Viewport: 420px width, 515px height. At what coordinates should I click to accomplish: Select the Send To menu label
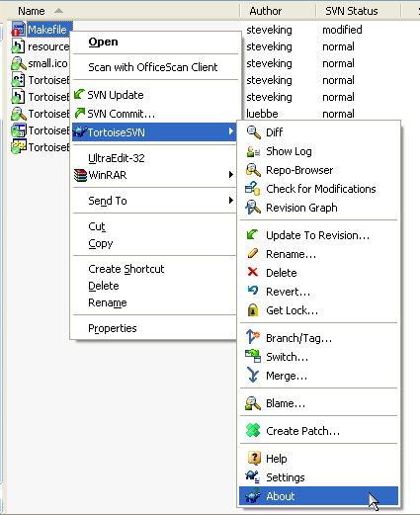(x=108, y=201)
